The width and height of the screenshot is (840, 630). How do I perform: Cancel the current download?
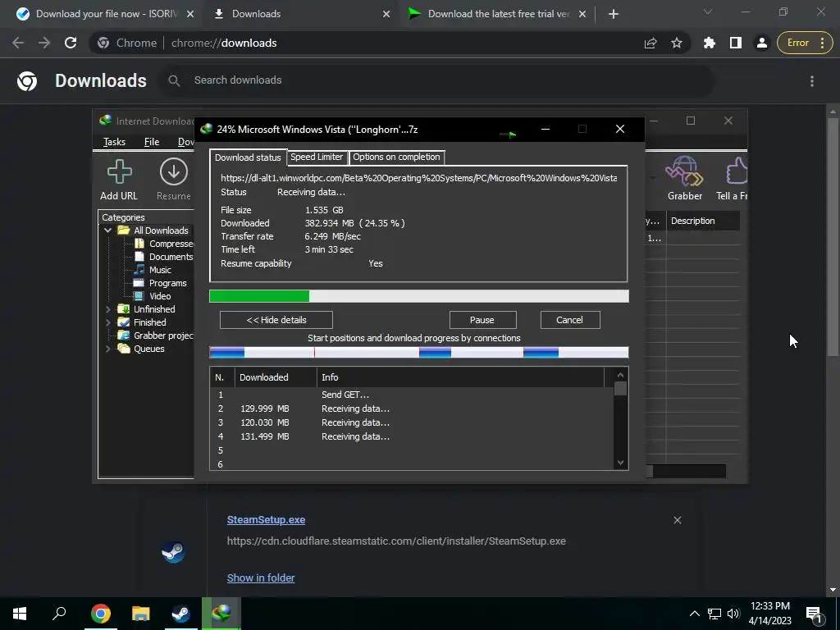570,320
